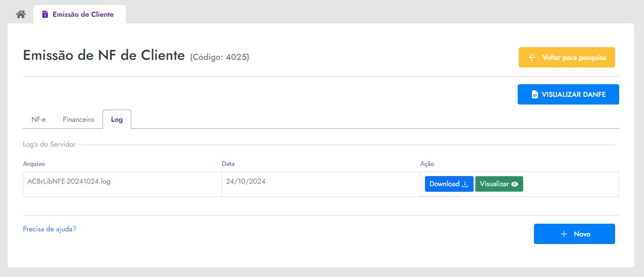644x277 pixels.
Task: Click the 24/10/2024 date cell
Action: 321,184
